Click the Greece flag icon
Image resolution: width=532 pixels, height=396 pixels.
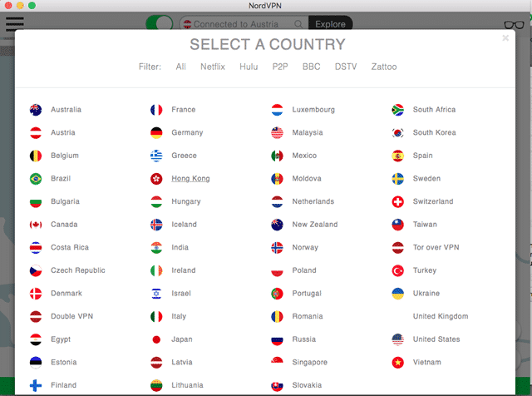coord(156,156)
